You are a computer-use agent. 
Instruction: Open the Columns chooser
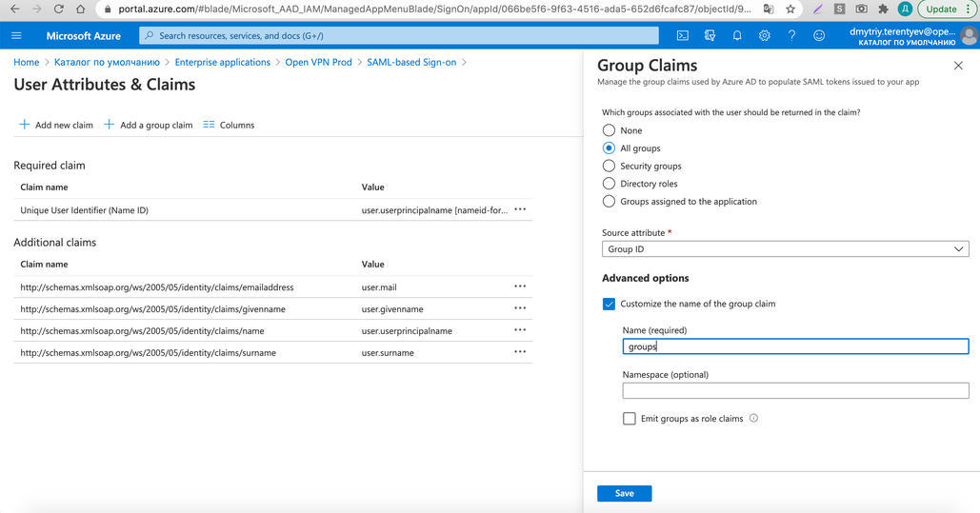tap(229, 125)
